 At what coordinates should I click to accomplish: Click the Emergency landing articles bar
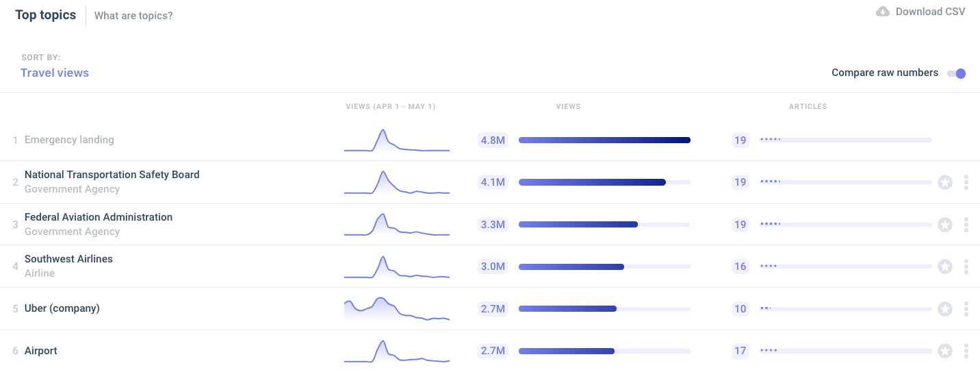[x=846, y=140]
